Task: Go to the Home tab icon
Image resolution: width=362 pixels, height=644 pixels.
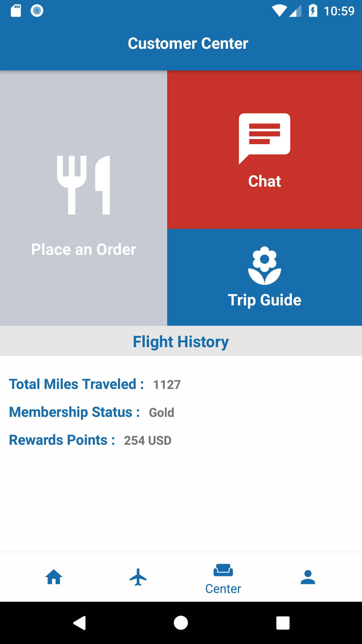Action: [54, 577]
